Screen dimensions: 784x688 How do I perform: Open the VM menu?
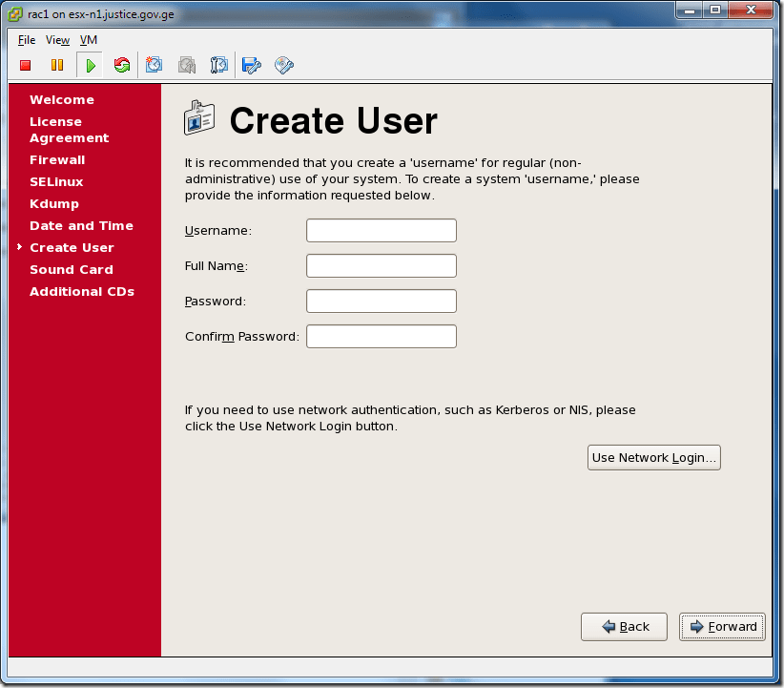[x=88, y=40]
